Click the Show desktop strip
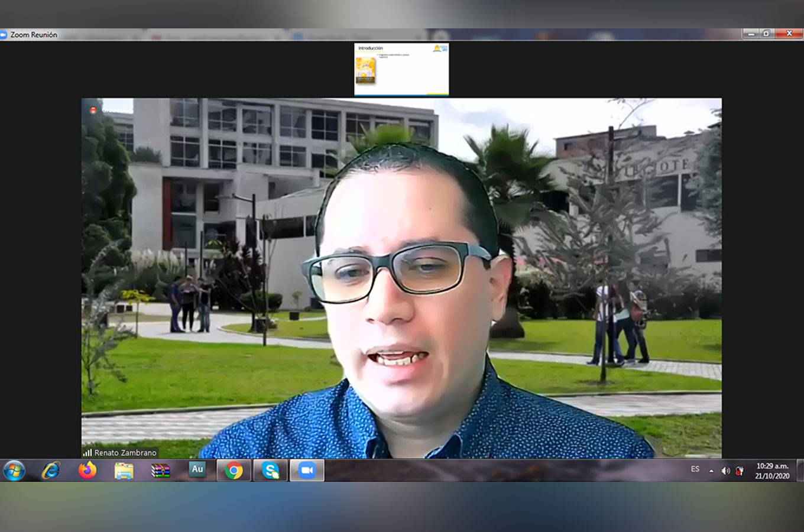This screenshot has width=804, height=532. [800, 471]
